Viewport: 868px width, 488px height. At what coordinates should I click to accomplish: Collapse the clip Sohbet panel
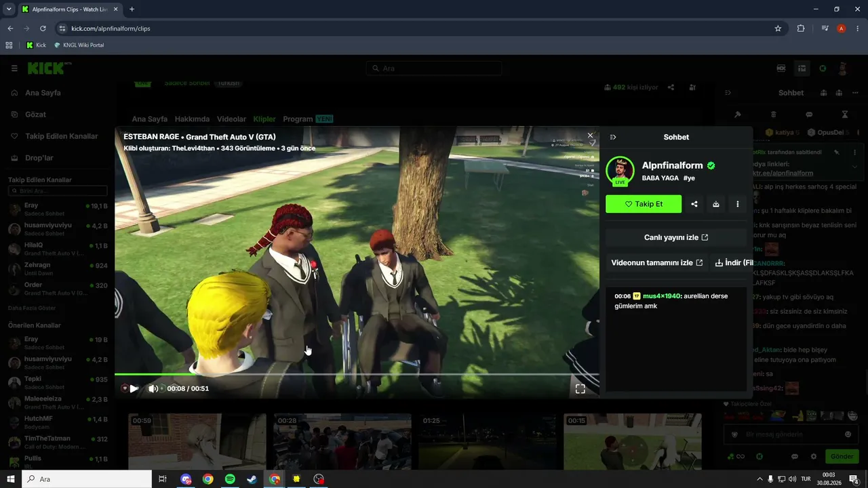tap(613, 137)
